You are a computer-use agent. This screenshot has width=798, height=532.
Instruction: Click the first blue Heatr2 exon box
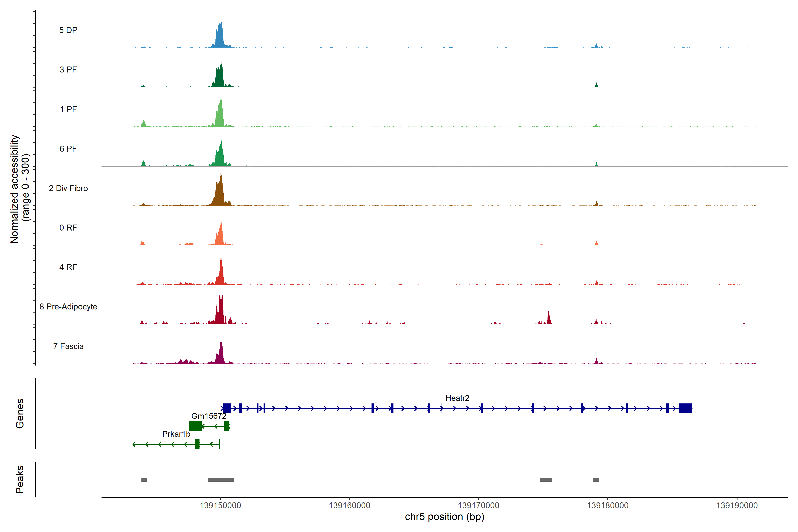[227, 408]
